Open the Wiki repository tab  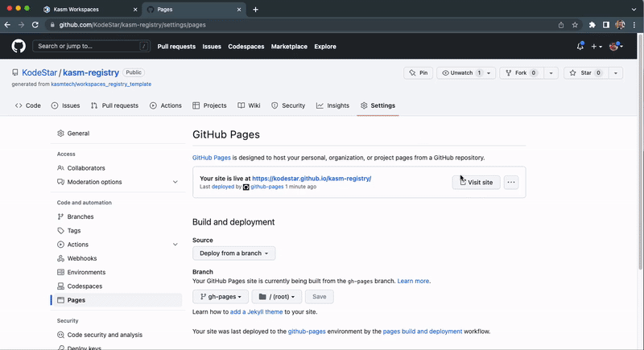[x=249, y=105]
